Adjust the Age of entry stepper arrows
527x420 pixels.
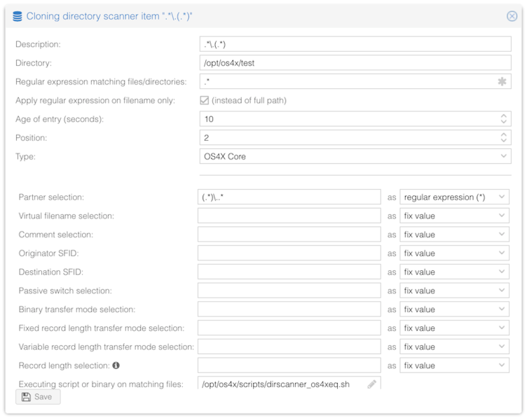pyautogui.click(x=503, y=119)
